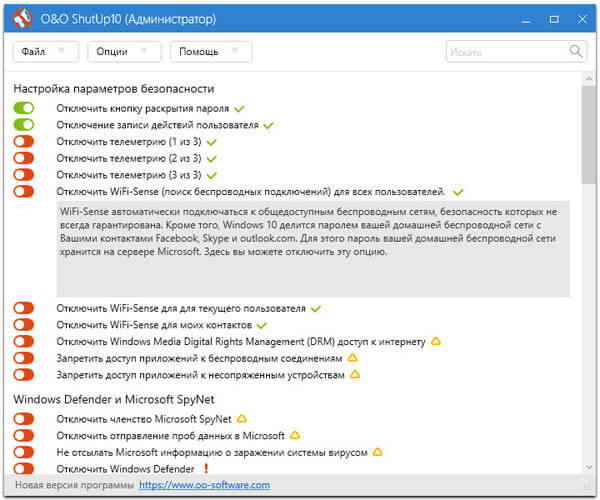600x500 pixels.
Task: Click recommended checkmark next to telemetry 1 из 3
Action: click(211, 142)
